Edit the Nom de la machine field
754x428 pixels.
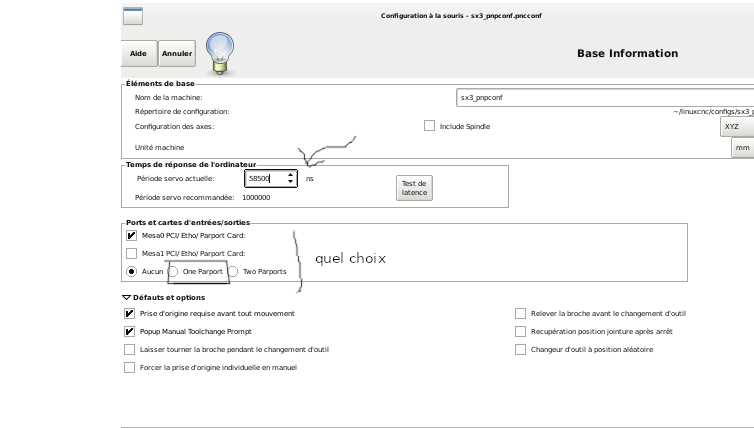pos(605,97)
